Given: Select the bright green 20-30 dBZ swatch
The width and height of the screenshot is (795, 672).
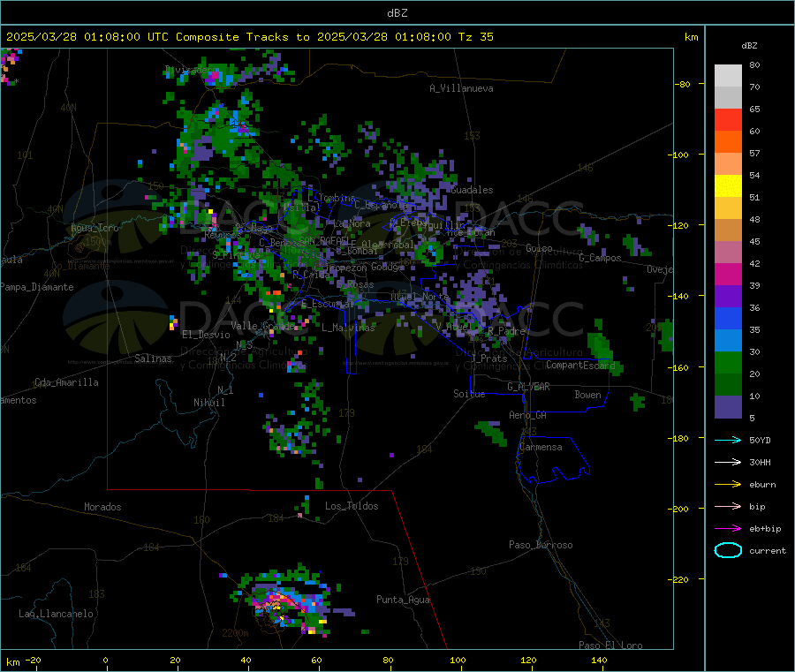Looking at the screenshot, I should (728, 362).
